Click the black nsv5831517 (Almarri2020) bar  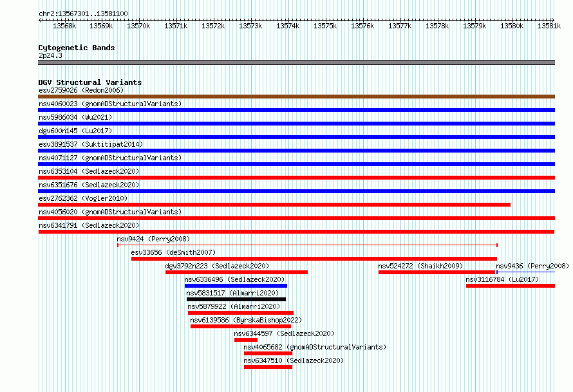tap(236, 299)
